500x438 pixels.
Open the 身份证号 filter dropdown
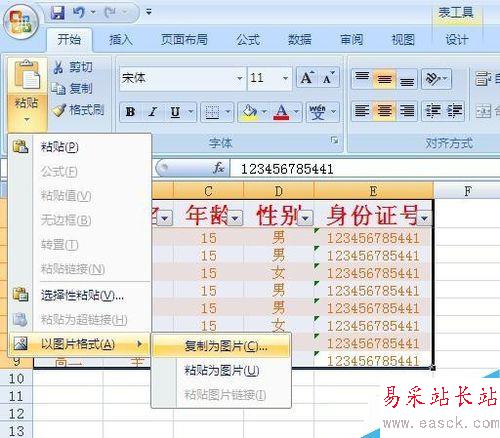click(425, 218)
